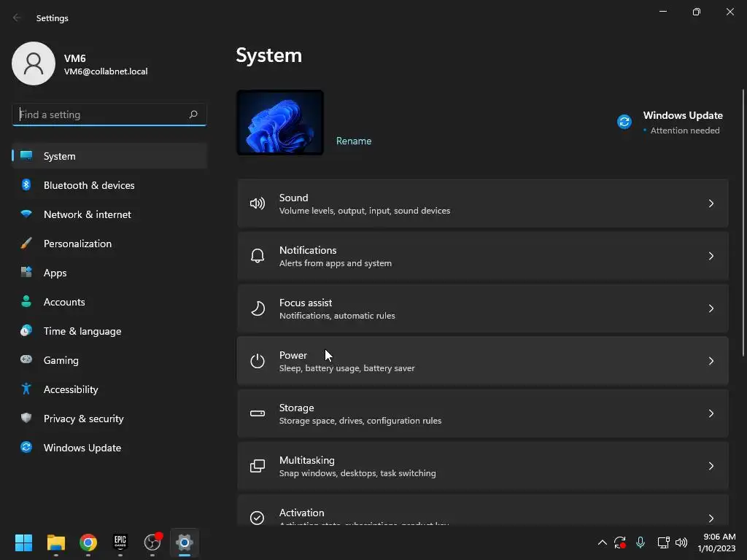The width and height of the screenshot is (747, 560).
Task: Click the Apps icon in the sidebar
Action: click(26, 273)
